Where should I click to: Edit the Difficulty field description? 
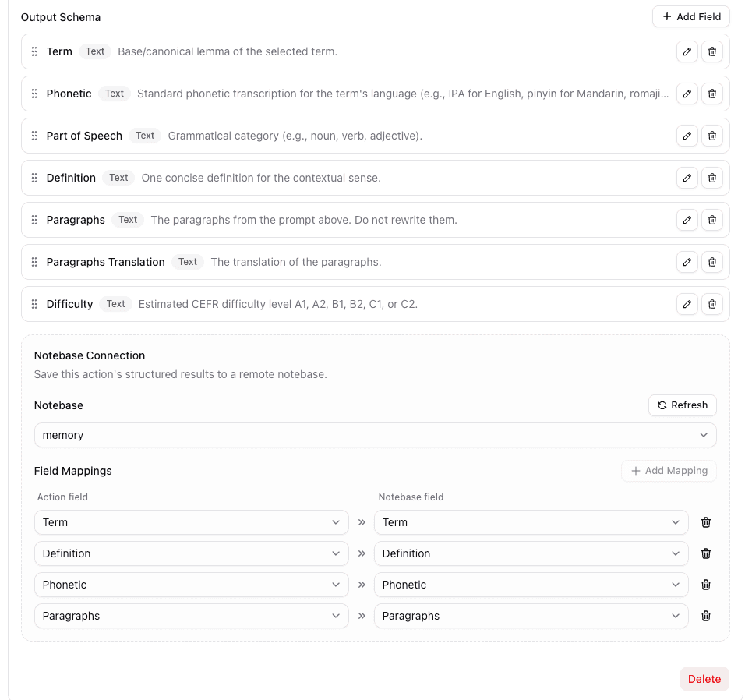(x=687, y=304)
